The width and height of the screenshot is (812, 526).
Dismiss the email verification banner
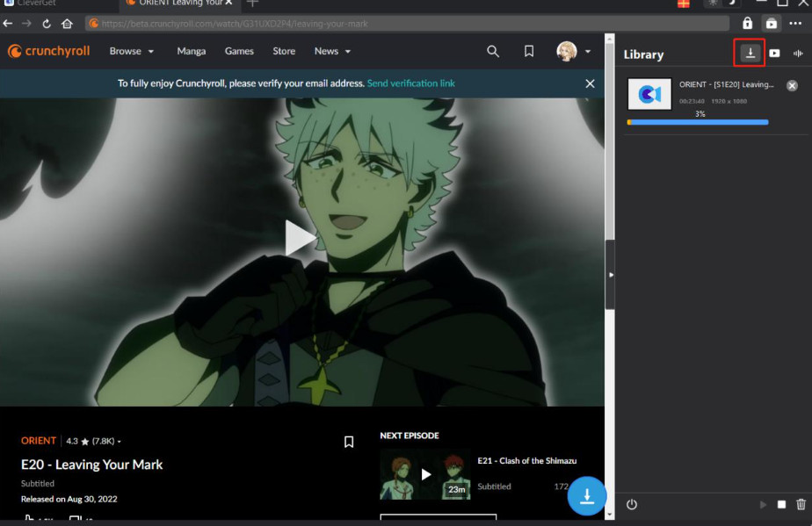(x=590, y=83)
